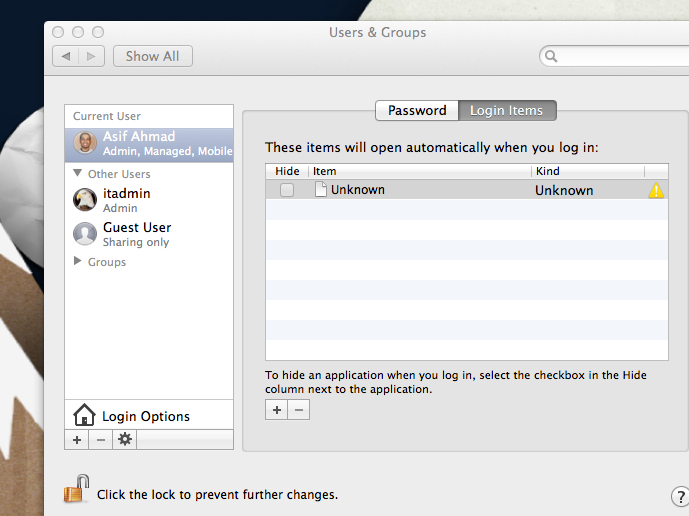Click the itadmin eagle avatar
Screen dimensions: 689x516
point(85,200)
